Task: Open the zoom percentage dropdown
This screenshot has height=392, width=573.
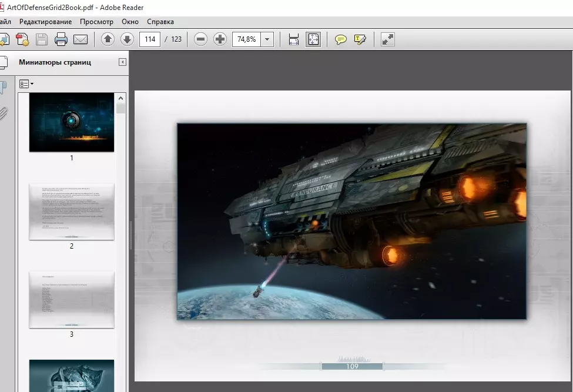Action: point(267,39)
